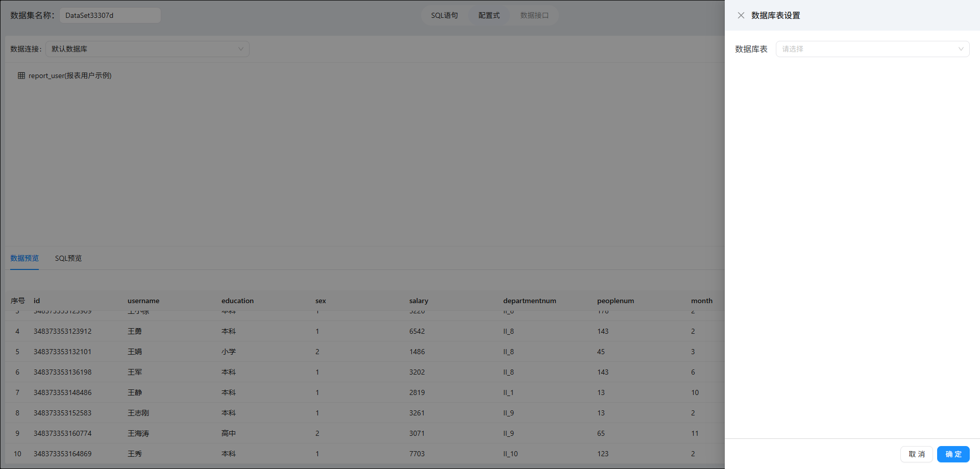Click salary cell 3202

pyautogui.click(x=417, y=372)
